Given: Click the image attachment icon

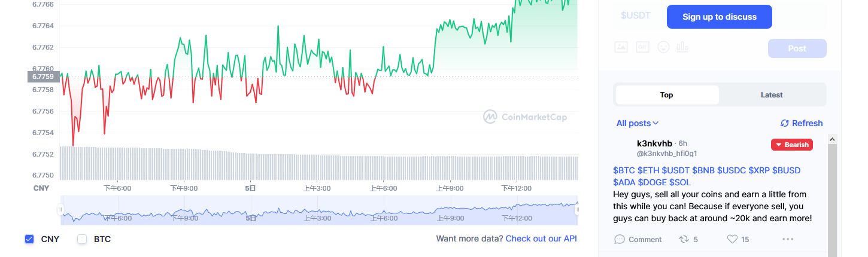Looking at the screenshot, I should pyautogui.click(x=621, y=47).
